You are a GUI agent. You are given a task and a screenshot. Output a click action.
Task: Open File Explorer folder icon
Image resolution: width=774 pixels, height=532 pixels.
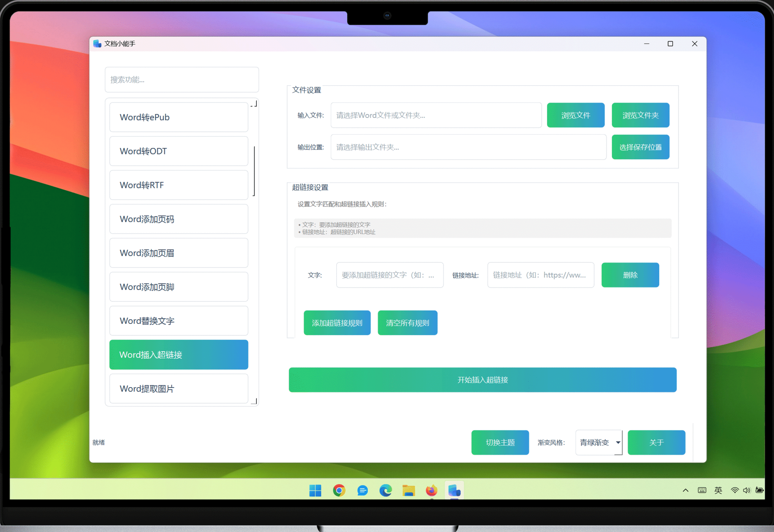coord(408,490)
